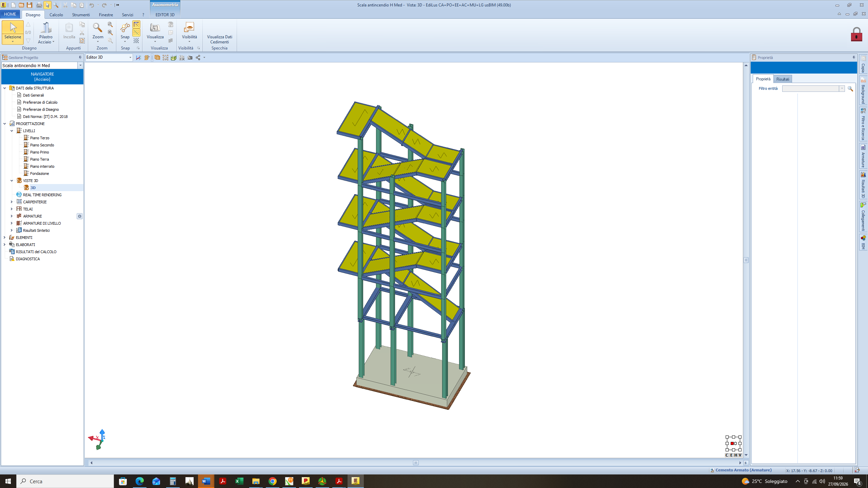Viewport: 868px width, 488px height.
Task: Open the Risultati 3D side panel
Action: point(863,185)
